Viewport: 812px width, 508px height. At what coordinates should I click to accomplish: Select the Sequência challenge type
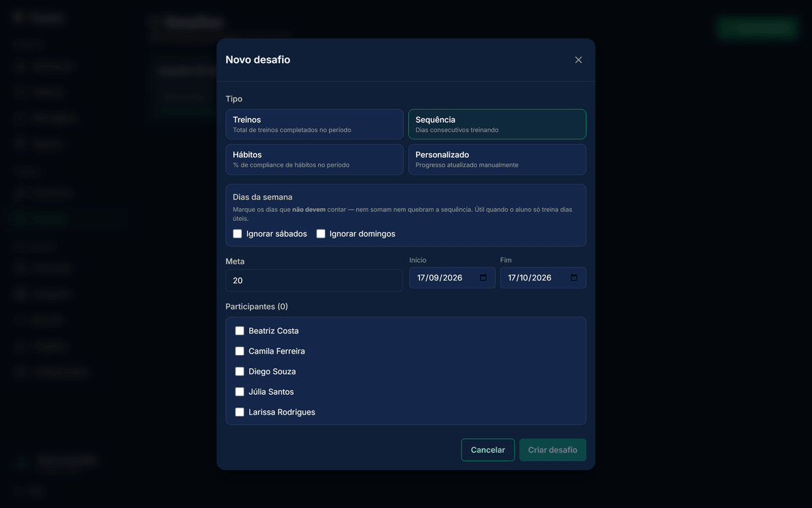pyautogui.click(x=497, y=125)
